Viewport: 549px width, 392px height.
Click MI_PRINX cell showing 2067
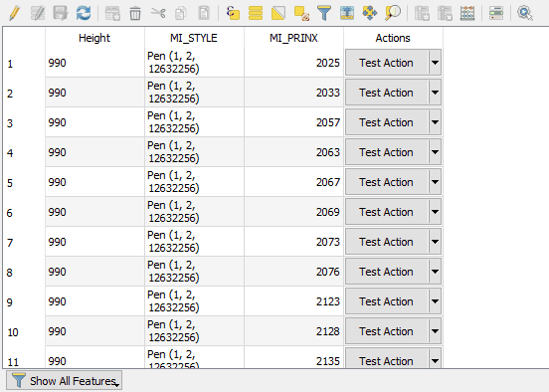click(x=293, y=182)
